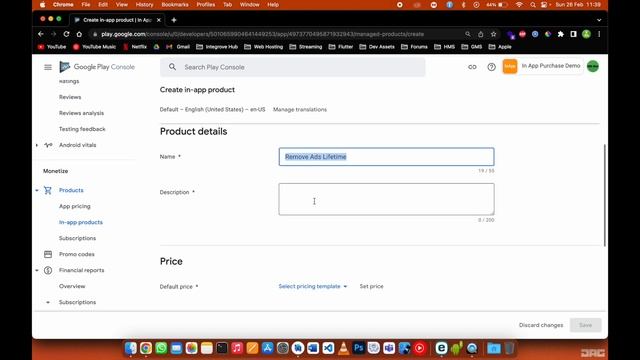The height and width of the screenshot is (360, 640).
Task: Click the Save button
Action: pyautogui.click(x=585, y=325)
